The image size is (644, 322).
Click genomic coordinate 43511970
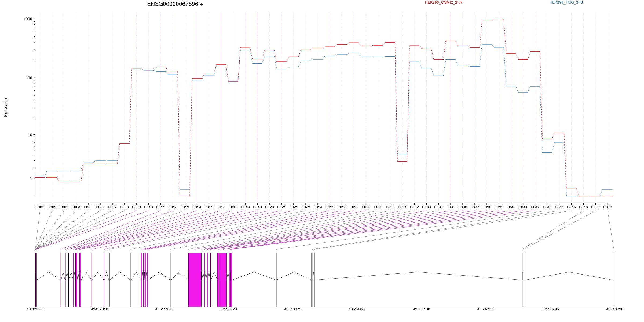(164, 309)
